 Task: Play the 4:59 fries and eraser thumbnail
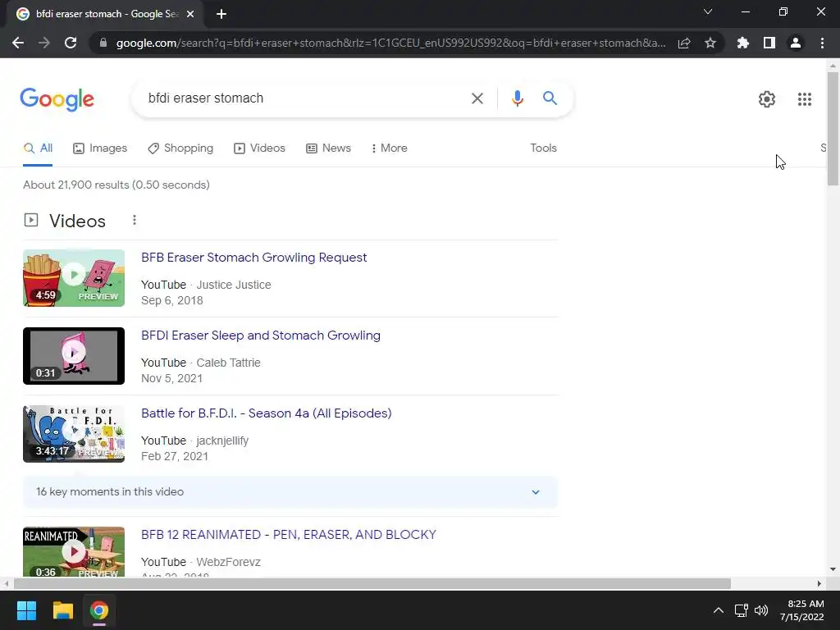click(x=74, y=278)
